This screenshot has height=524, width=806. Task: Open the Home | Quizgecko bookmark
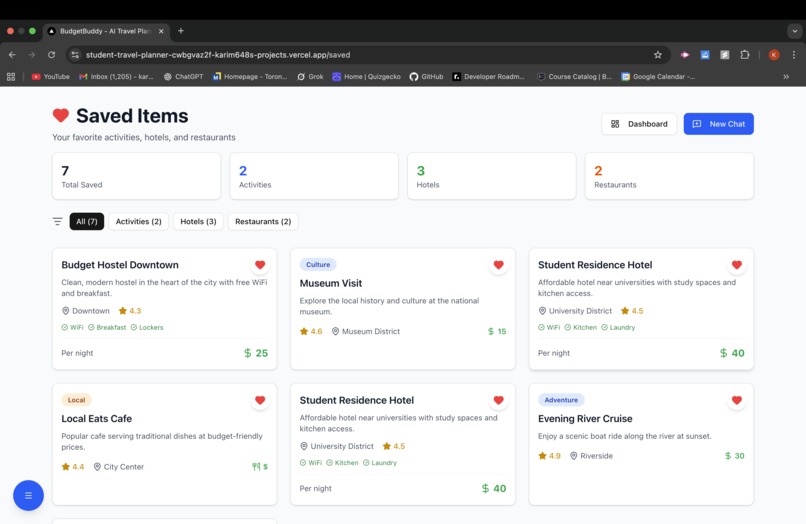pyautogui.click(x=367, y=77)
